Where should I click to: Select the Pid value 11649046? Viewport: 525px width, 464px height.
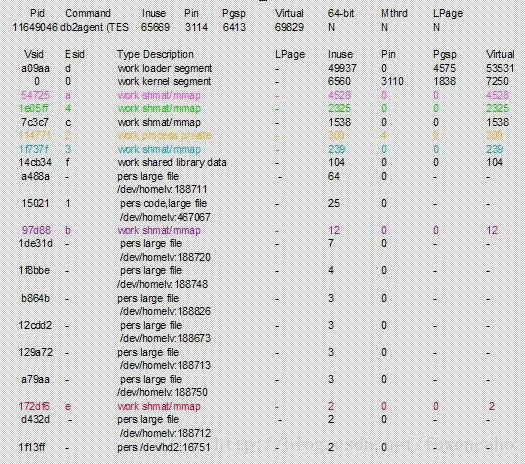(35, 27)
